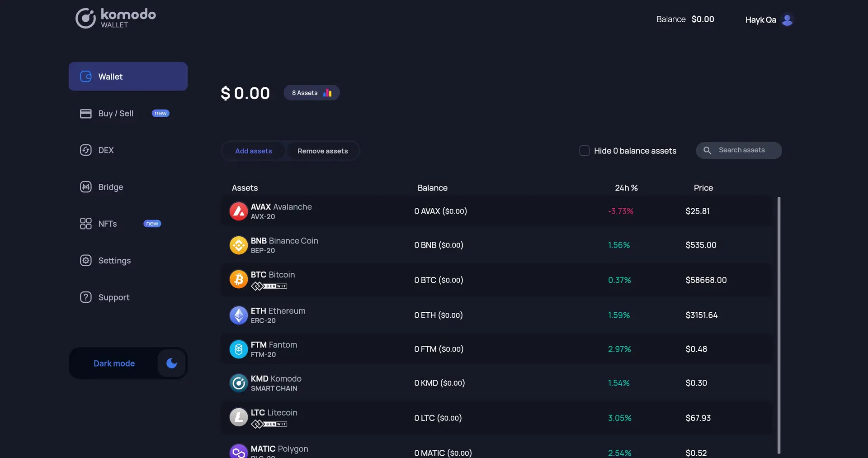This screenshot has width=868, height=458.
Task: Select the DEX sidebar icon
Action: [86, 150]
